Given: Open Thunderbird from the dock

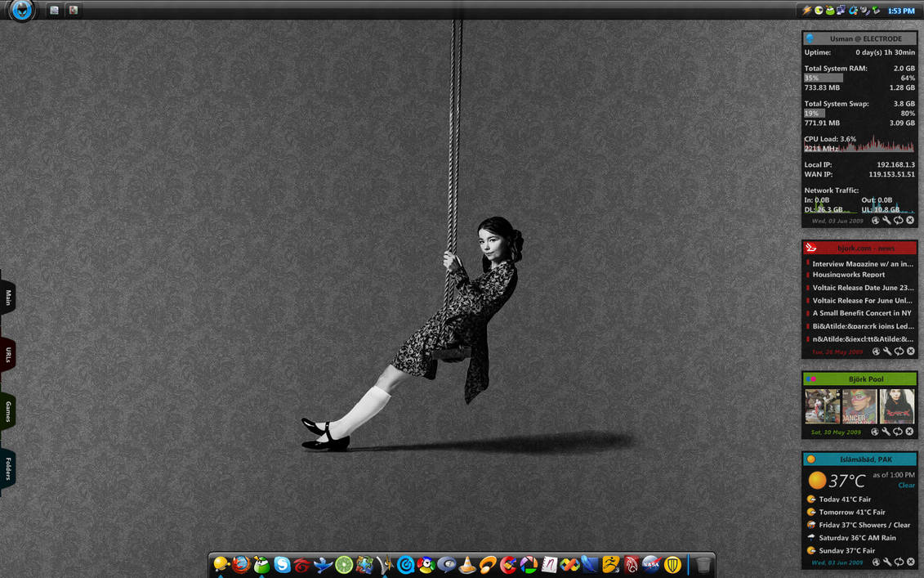Looking at the screenshot, I should pyautogui.click(x=321, y=565).
